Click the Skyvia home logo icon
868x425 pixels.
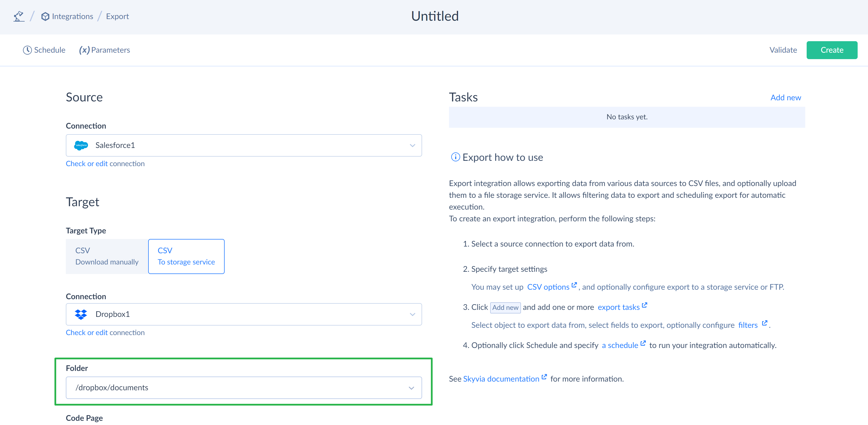pyautogui.click(x=19, y=16)
